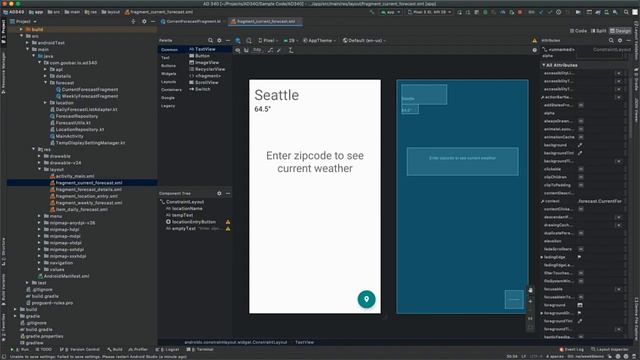Toggle autoconnect magnet icon
This screenshot has width=640, height=360.
coord(246,50)
